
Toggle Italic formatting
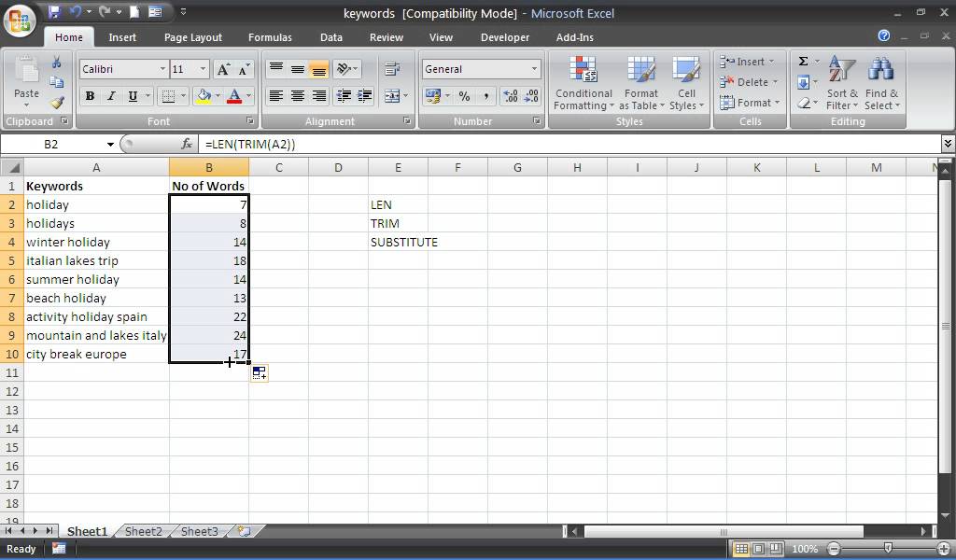tap(111, 96)
